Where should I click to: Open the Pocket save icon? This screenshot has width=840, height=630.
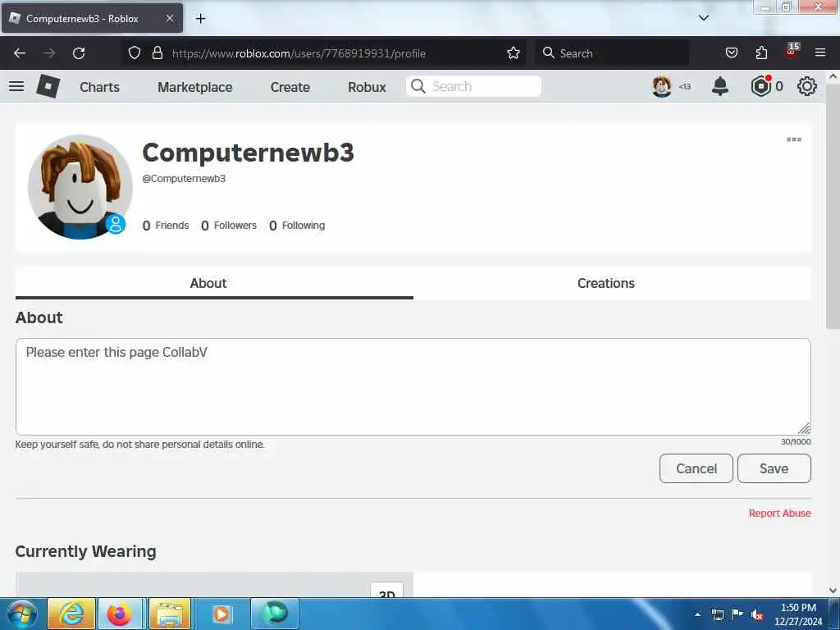(x=731, y=52)
